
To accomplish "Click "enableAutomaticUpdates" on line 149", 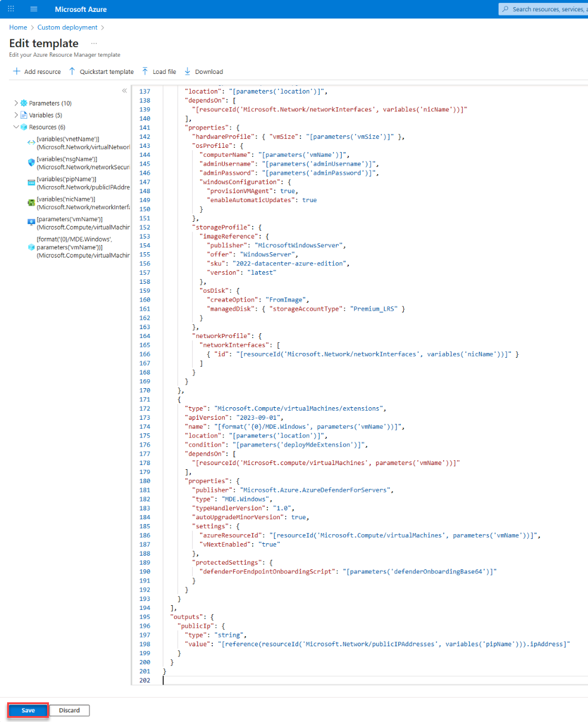I will [x=252, y=200].
